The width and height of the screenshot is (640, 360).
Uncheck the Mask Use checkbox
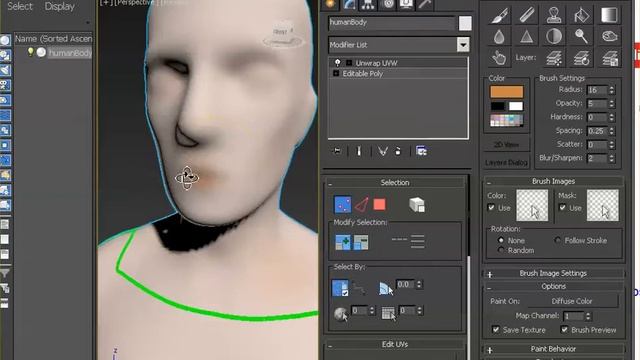coord(562,207)
